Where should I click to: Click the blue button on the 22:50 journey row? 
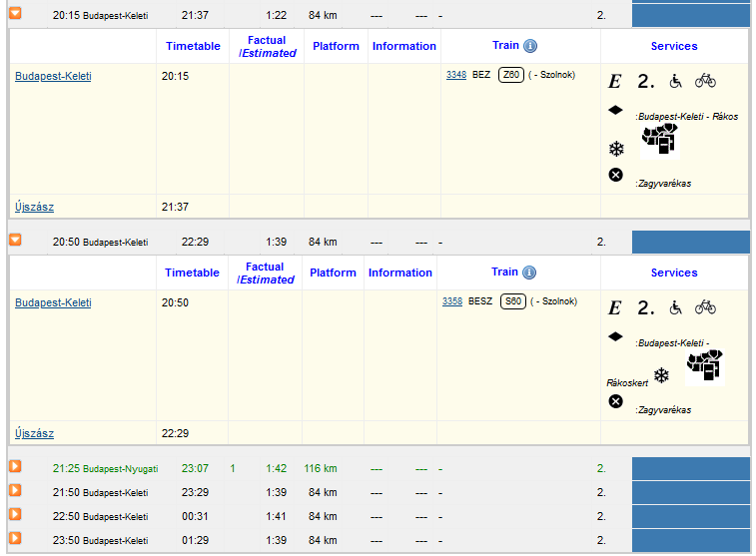[x=690, y=516]
